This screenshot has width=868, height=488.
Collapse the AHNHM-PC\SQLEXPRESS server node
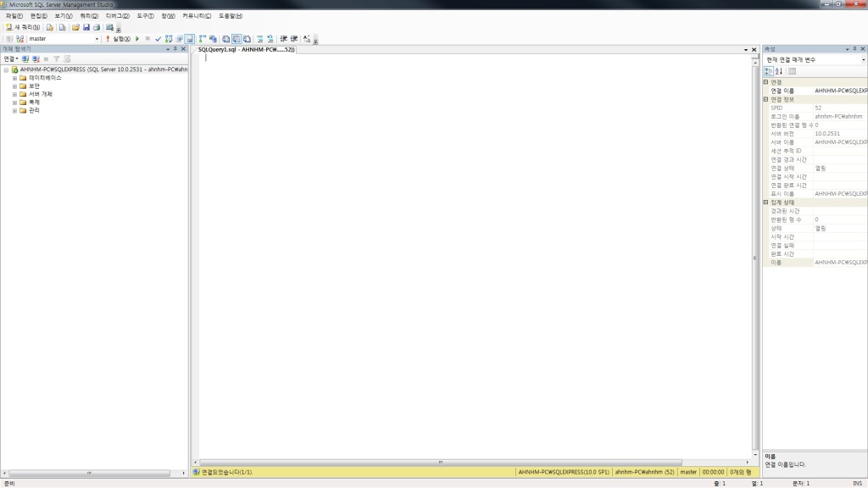click(6, 69)
